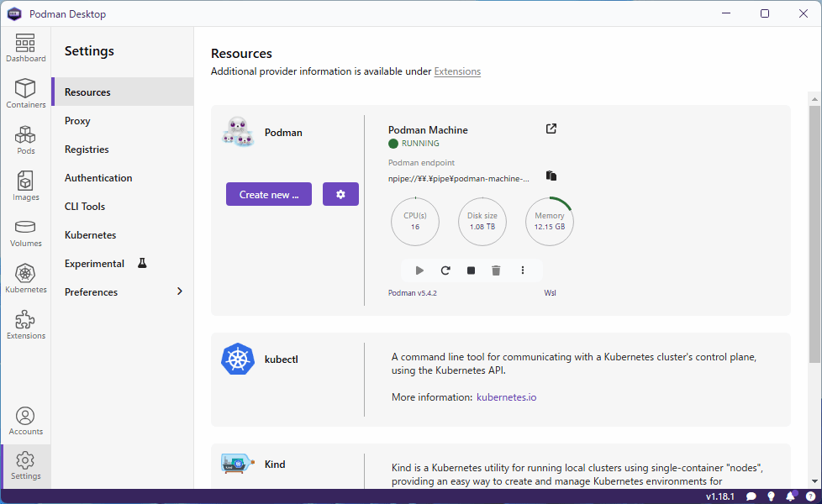Delete the Podman Machine

point(496,270)
